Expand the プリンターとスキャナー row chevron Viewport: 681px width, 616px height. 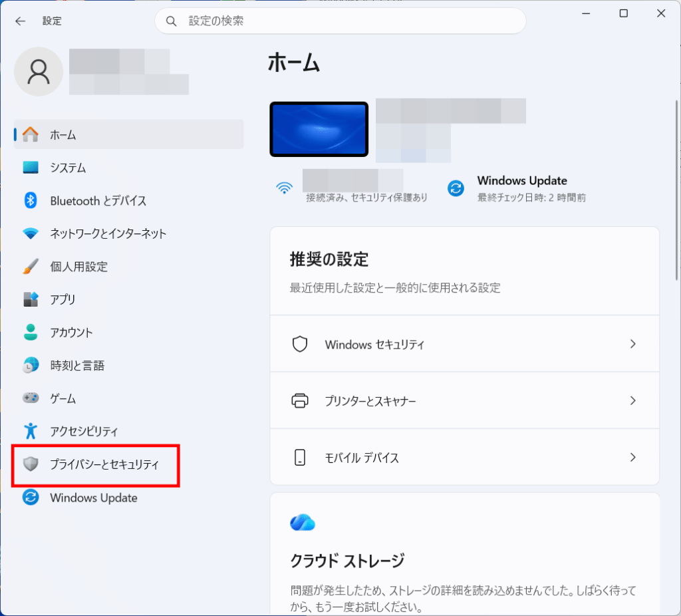point(632,400)
